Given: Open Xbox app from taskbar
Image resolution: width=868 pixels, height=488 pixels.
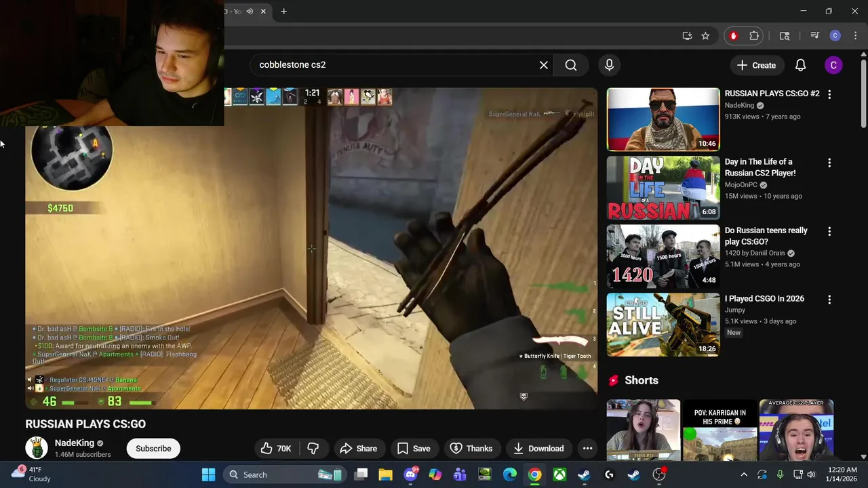Looking at the screenshot, I should point(559,474).
